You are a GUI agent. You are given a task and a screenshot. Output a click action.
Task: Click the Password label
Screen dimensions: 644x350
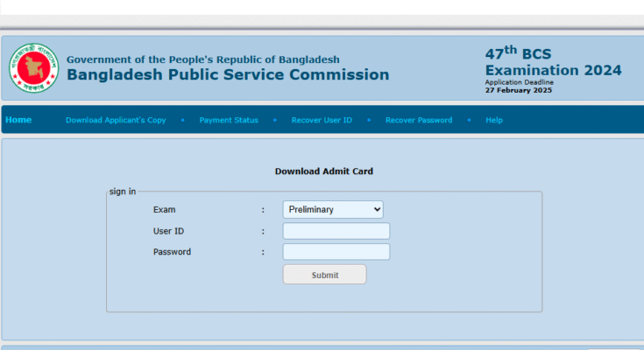(x=172, y=252)
